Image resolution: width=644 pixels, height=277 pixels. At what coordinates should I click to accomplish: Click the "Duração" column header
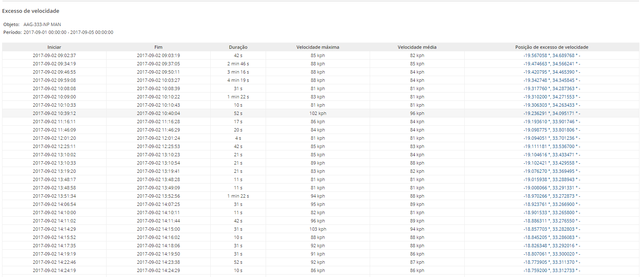coord(238,47)
